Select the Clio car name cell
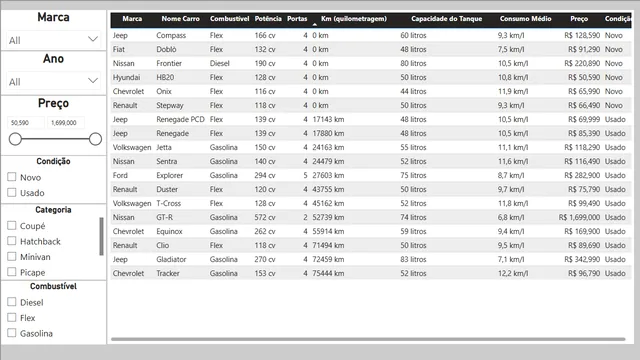Screen dimensions: 640x360 coord(162,245)
